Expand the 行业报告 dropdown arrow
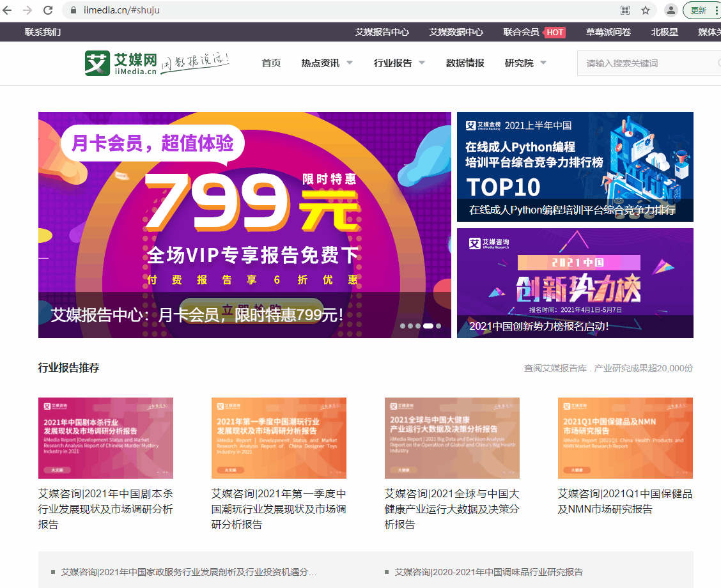 (422, 63)
